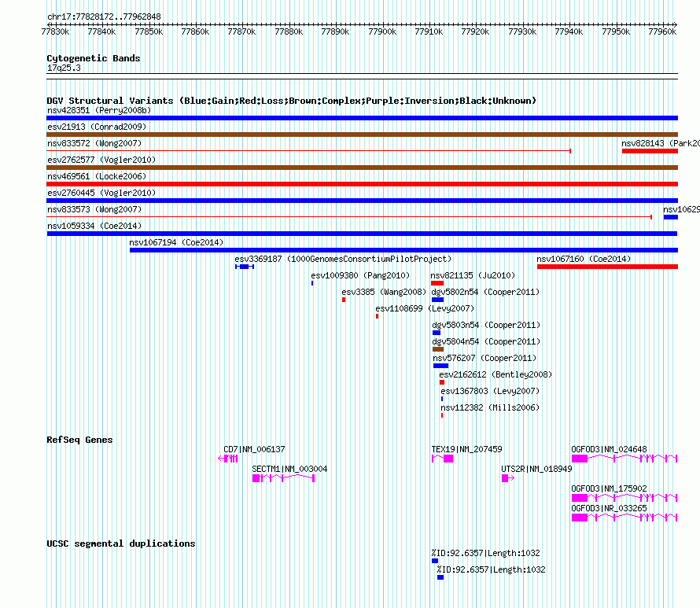Click the SECTM1|NM_003004 gene glyph
This screenshot has height=608, width=700.
coord(283,478)
